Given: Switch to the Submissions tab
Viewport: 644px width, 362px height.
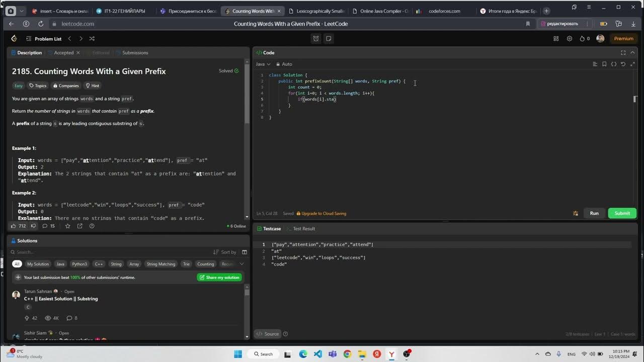Looking at the screenshot, I should pos(132,53).
